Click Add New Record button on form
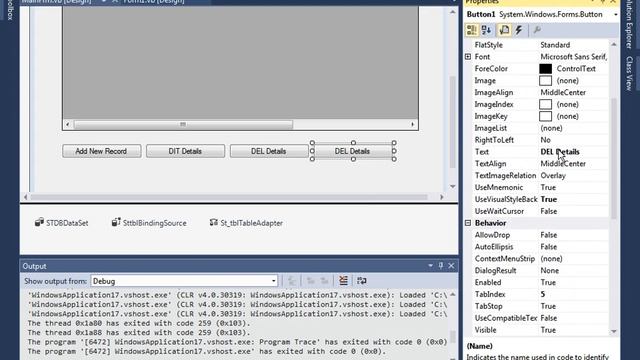The image size is (640, 360). 102,151
